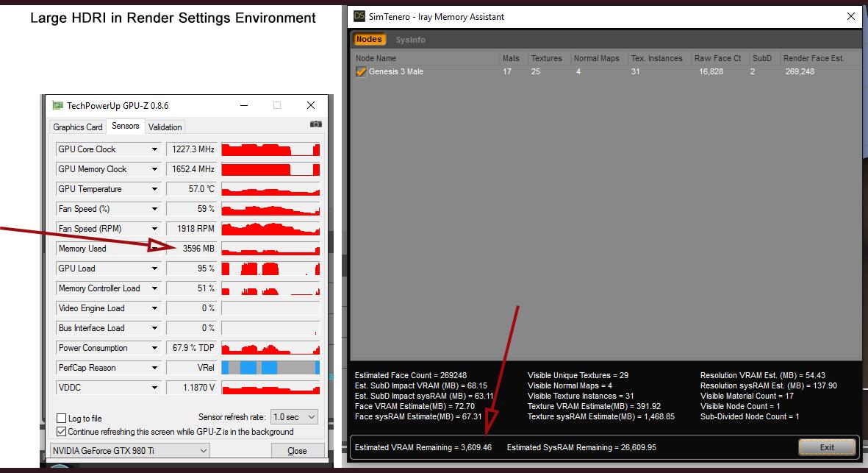
Task: Click the GPU Load history graph
Action: [x=270, y=268]
